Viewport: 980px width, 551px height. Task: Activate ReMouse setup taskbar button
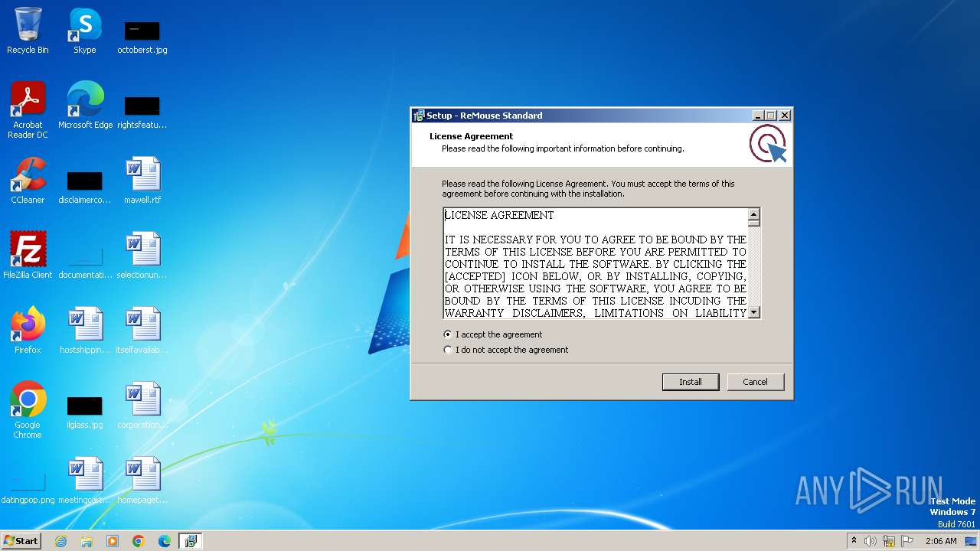[x=191, y=541]
